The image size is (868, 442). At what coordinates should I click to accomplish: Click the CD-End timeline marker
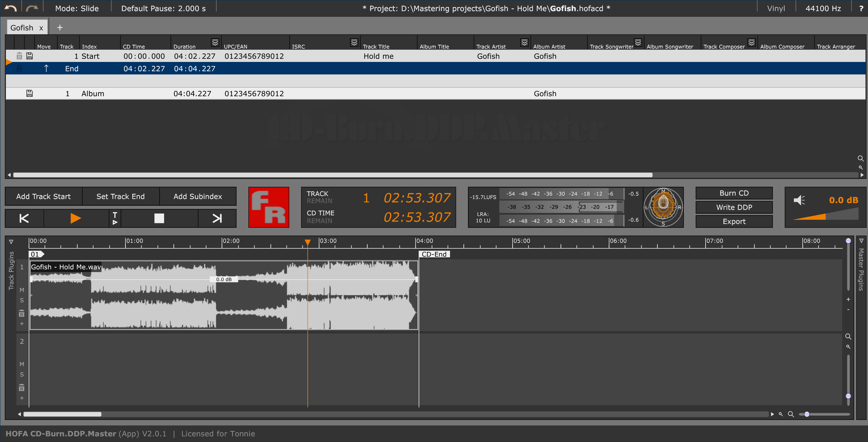pyautogui.click(x=434, y=254)
